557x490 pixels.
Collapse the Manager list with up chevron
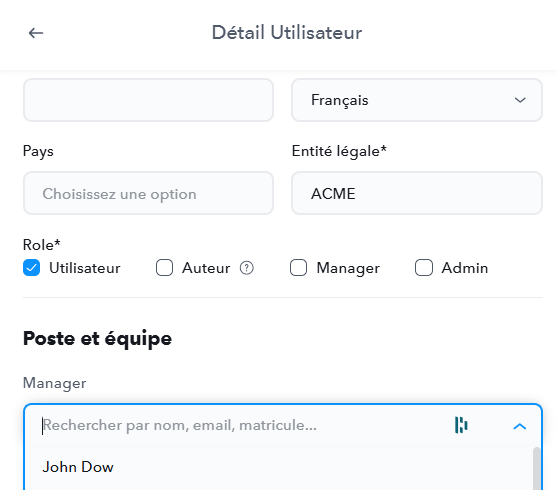(520, 426)
